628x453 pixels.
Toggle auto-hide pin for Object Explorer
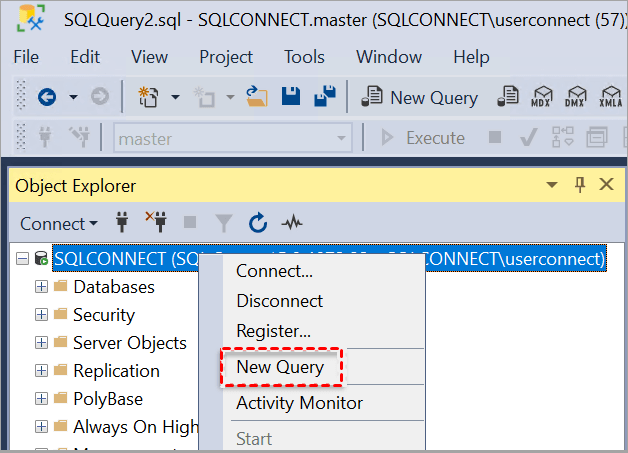580,185
